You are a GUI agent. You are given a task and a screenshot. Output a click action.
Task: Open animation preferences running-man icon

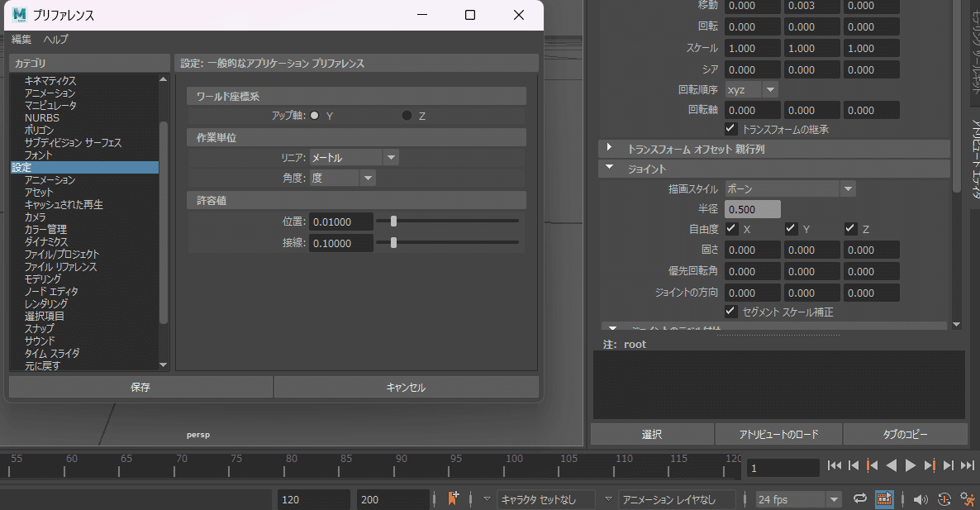click(x=968, y=499)
